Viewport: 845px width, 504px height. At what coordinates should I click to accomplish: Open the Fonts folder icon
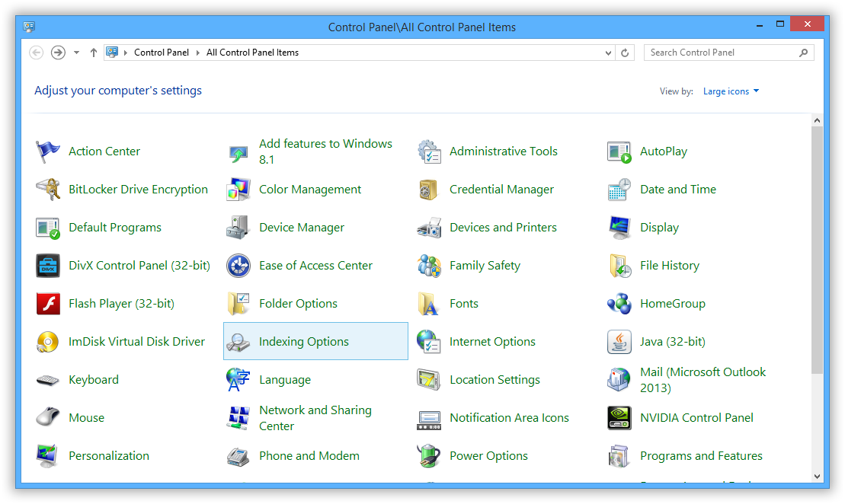[x=428, y=304]
